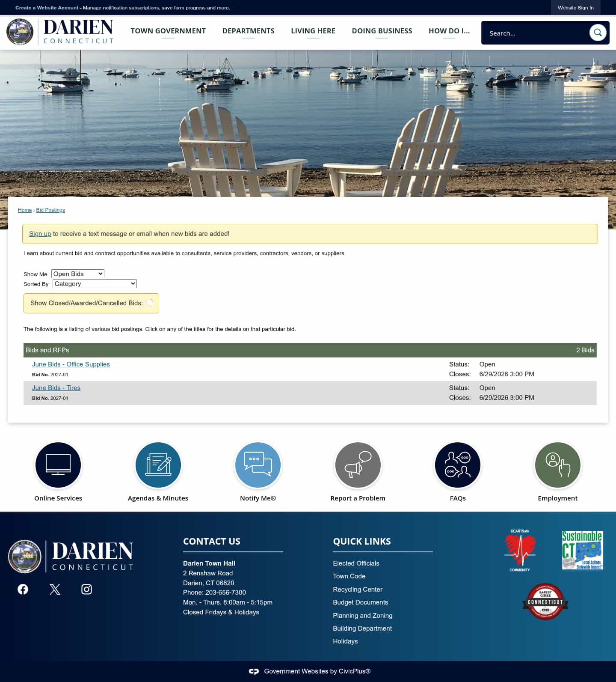Open the Show Me dropdown set to Open Bids
616x682 pixels.
click(x=78, y=274)
